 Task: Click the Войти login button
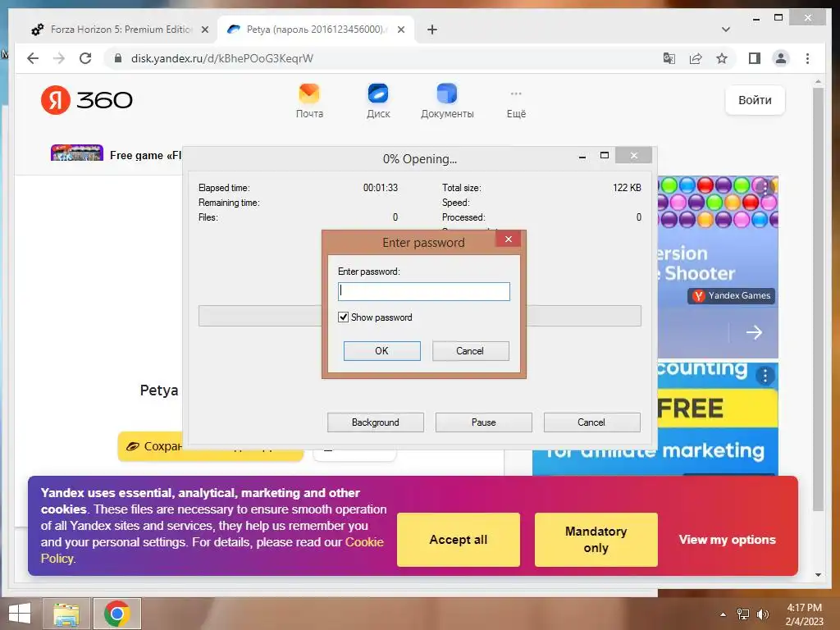[755, 100]
